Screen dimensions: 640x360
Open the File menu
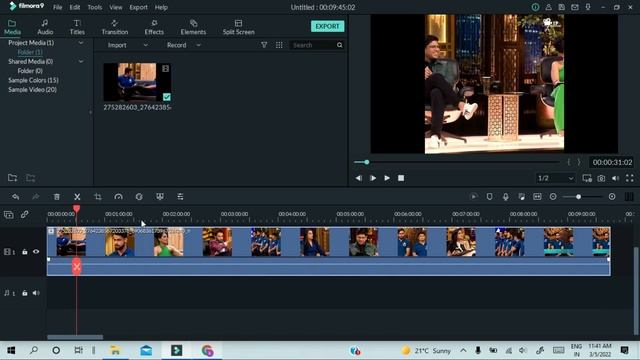58,7
